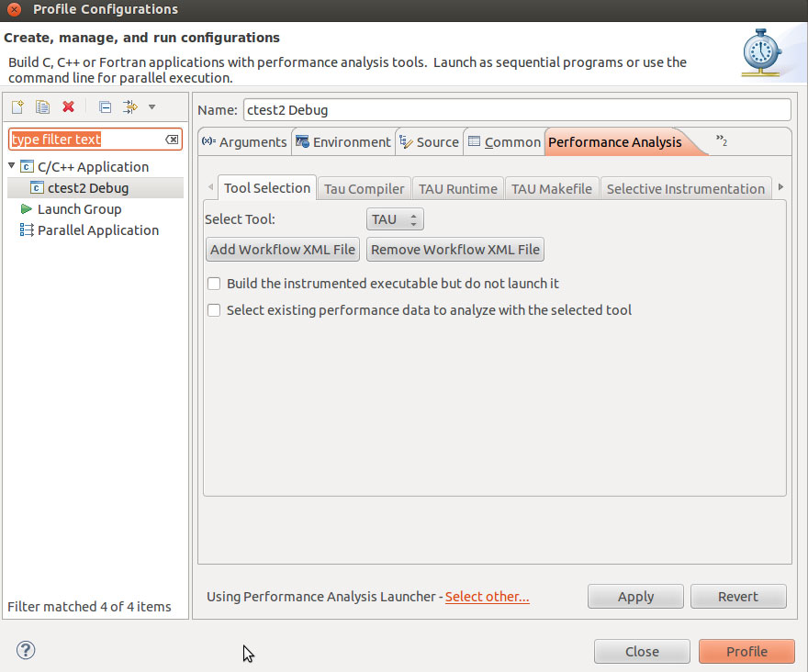Open the Select Tool TAU dropdown
Screen dimensions: 808x672
pos(395,220)
